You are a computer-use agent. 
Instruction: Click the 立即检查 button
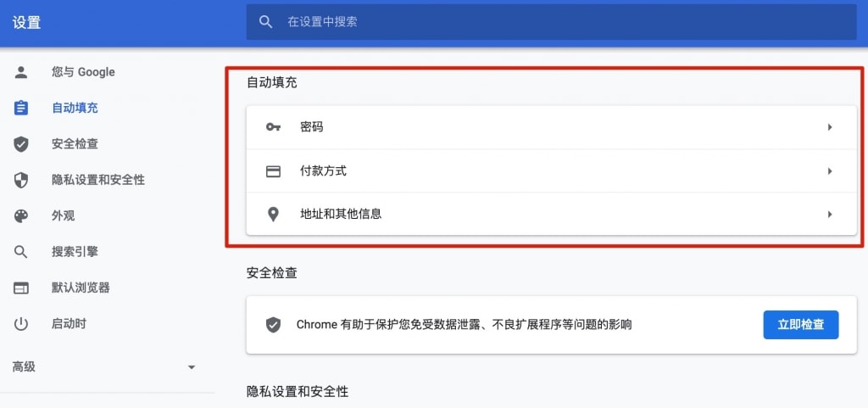(x=801, y=325)
